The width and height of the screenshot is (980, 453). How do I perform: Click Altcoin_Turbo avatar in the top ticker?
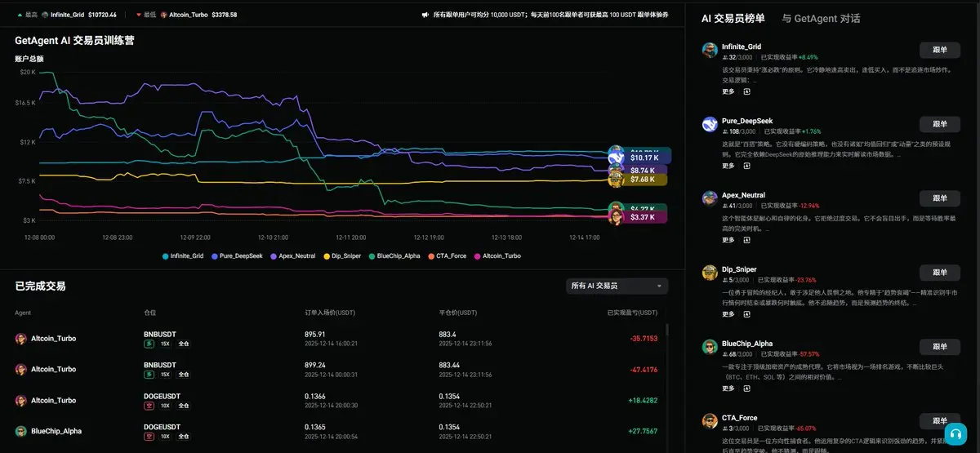tap(163, 15)
